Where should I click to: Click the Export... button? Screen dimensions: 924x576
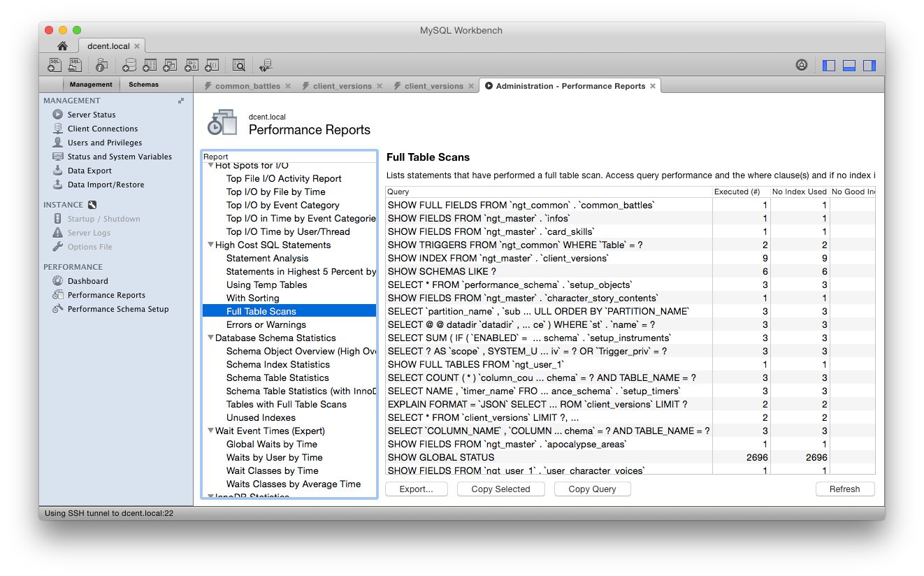pos(416,489)
